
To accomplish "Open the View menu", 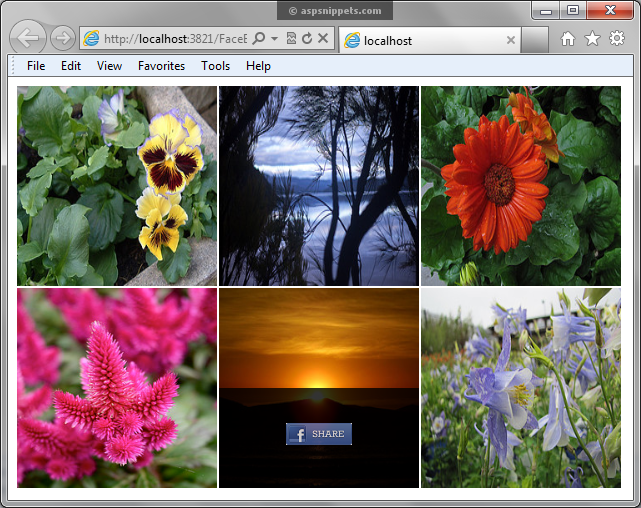I will (x=109, y=66).
